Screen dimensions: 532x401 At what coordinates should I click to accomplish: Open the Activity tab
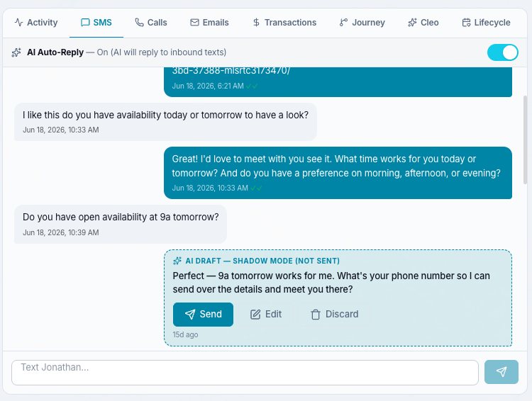(36, 23)
